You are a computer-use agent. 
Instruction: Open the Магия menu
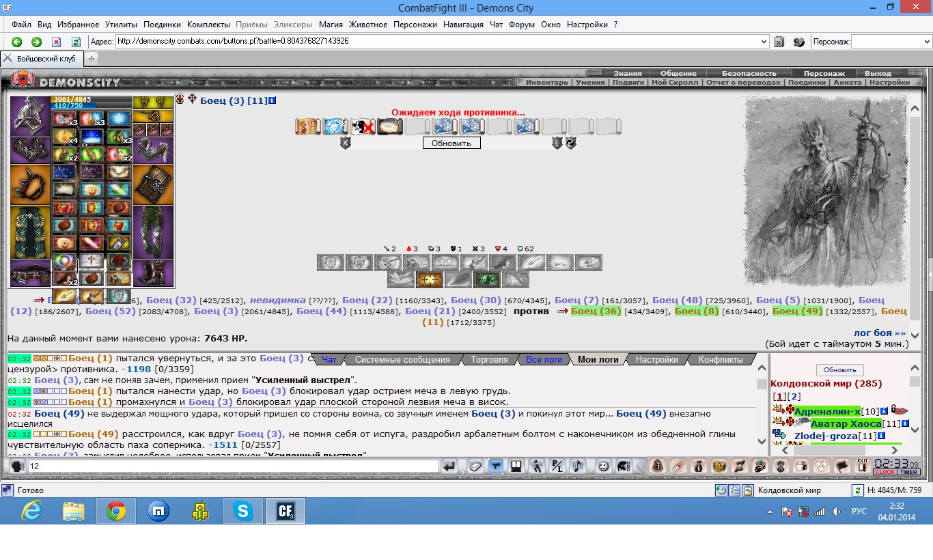tap(331, 25)
